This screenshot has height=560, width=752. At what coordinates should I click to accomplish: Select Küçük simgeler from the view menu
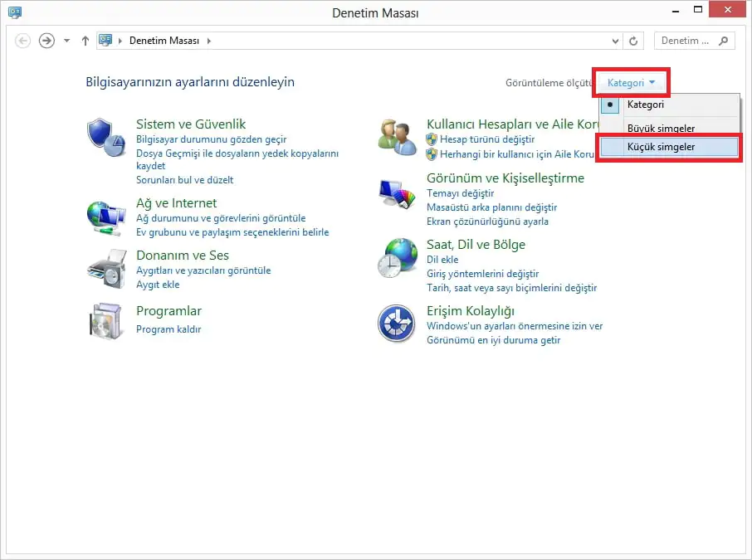[x=660, y=149]
